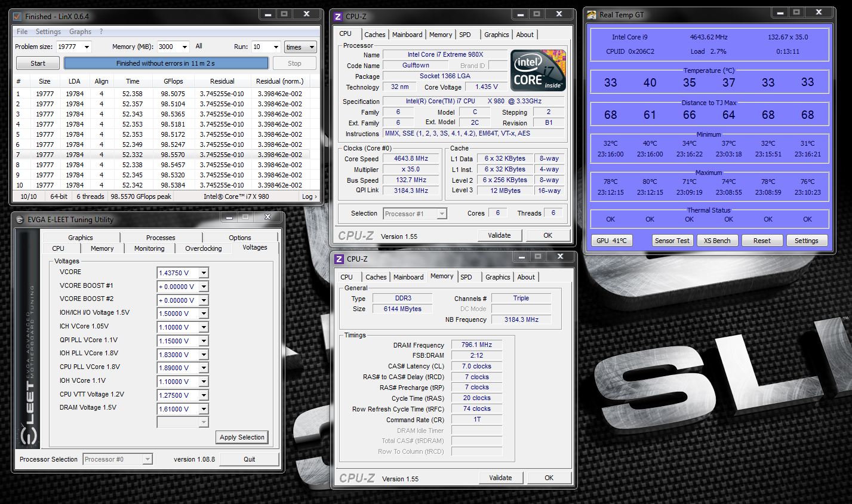This screenshot has height=504, width=852.
Task: Click OK in top CPU-Z window
Action: pos(548,235)
